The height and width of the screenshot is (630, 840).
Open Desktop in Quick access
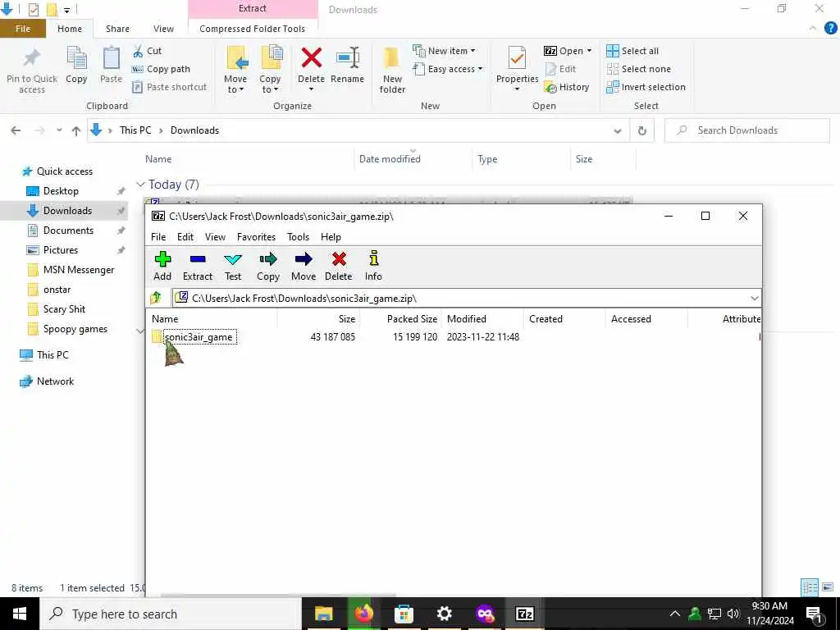point(61,191)
